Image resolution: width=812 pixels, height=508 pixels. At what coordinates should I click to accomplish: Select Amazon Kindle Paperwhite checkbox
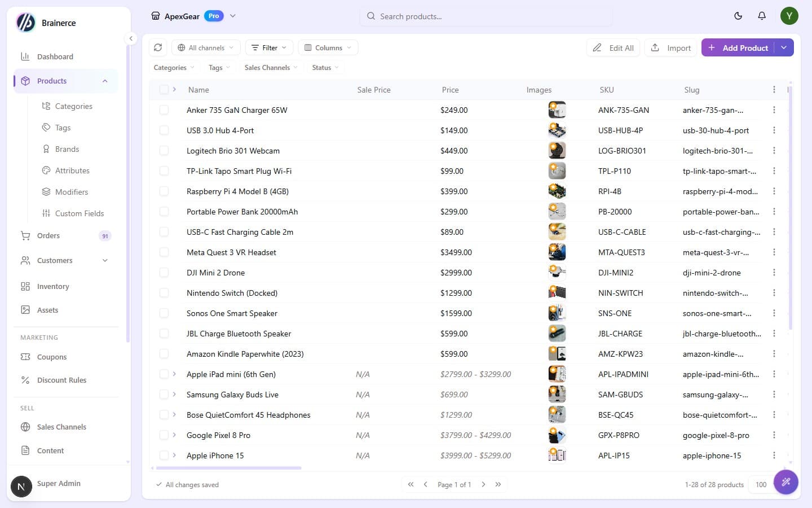point(164,354)
